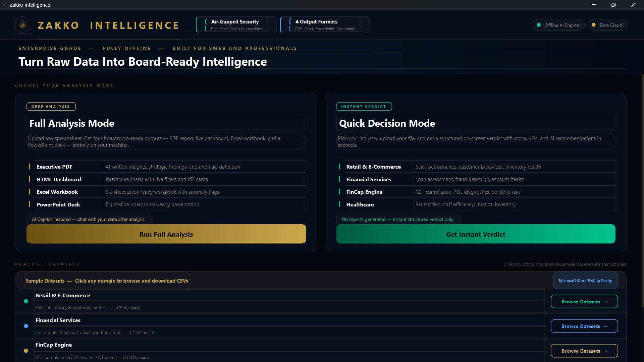Click the Zero Cloud pill
644x362 pixels.
point(607,25)
